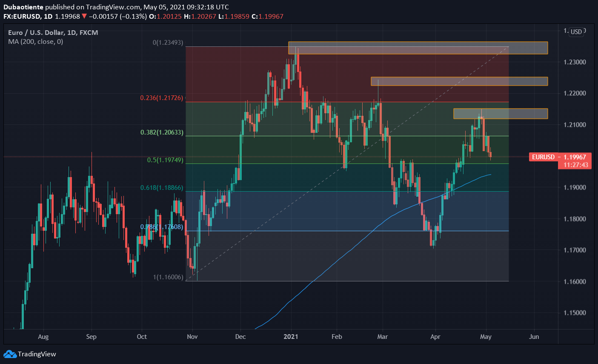The height and width of the screenshot is (364, 598).
Task: Click the 1.19000 price axis label
Action: click(x=575, y=187)
